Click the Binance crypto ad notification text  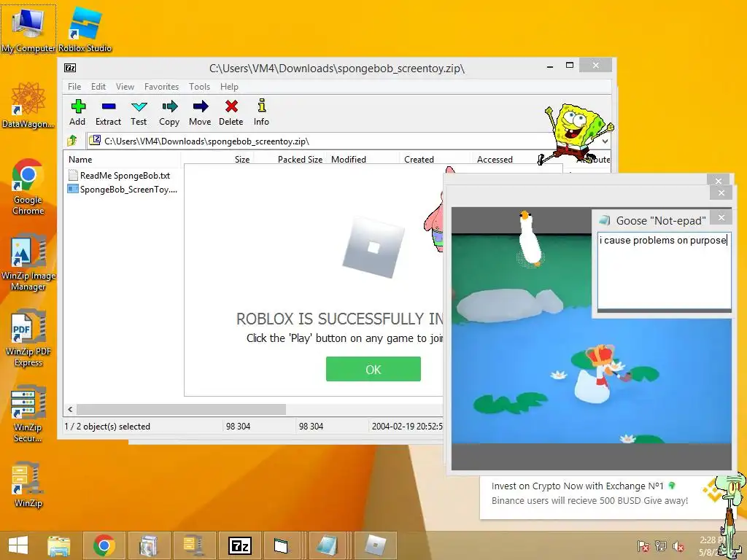589,494
